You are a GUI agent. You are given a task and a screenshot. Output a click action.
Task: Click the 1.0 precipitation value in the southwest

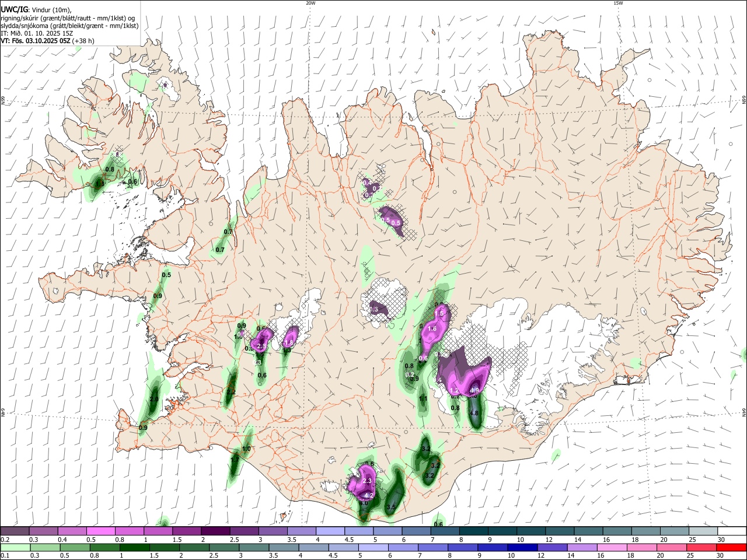(246, 449)
